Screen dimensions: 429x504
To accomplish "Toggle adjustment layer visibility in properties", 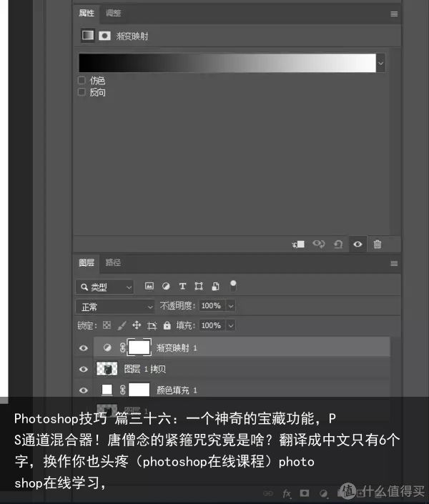I will 357,244.
